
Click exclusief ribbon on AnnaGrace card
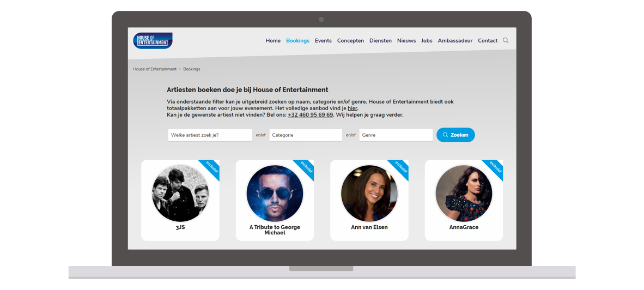pyautogui.click(x=495, y=167)
